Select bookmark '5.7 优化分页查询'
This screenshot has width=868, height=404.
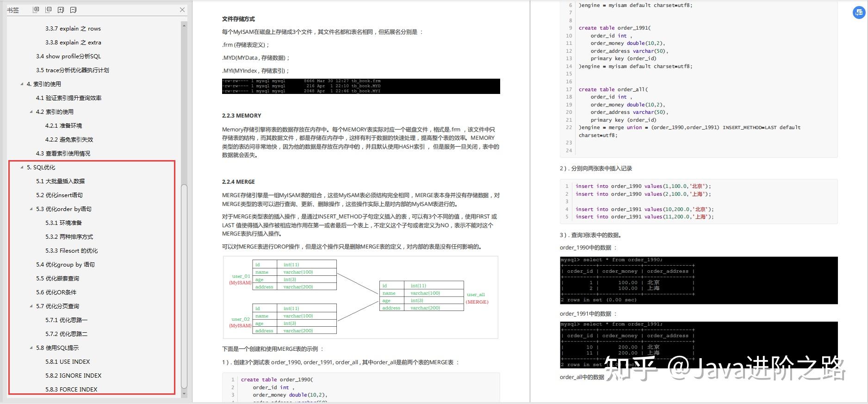(x=58, y=306)
